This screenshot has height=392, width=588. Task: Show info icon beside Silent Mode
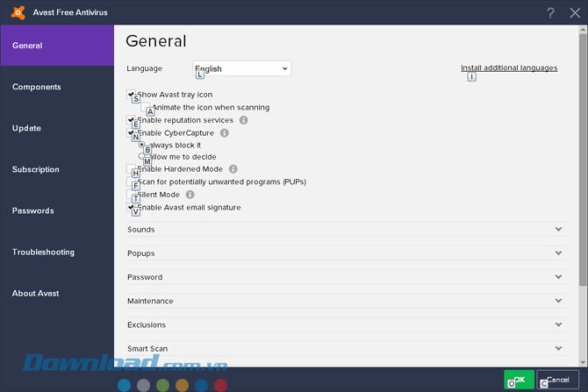[190, 195]
